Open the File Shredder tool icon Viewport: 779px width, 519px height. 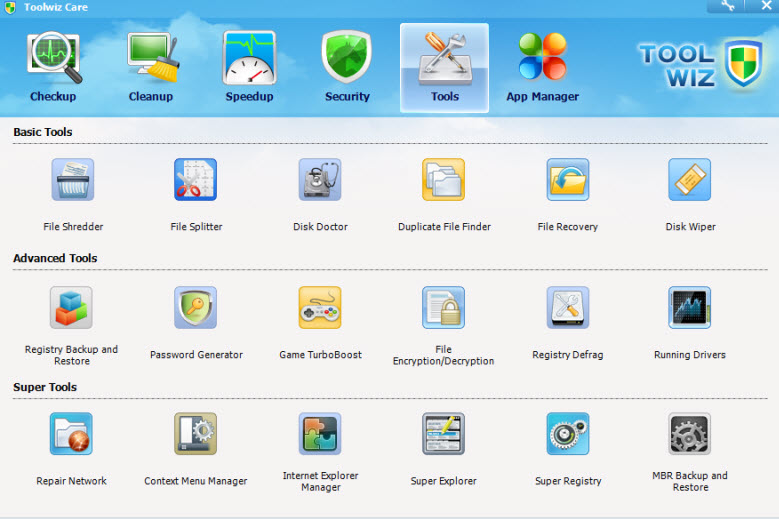73,179
